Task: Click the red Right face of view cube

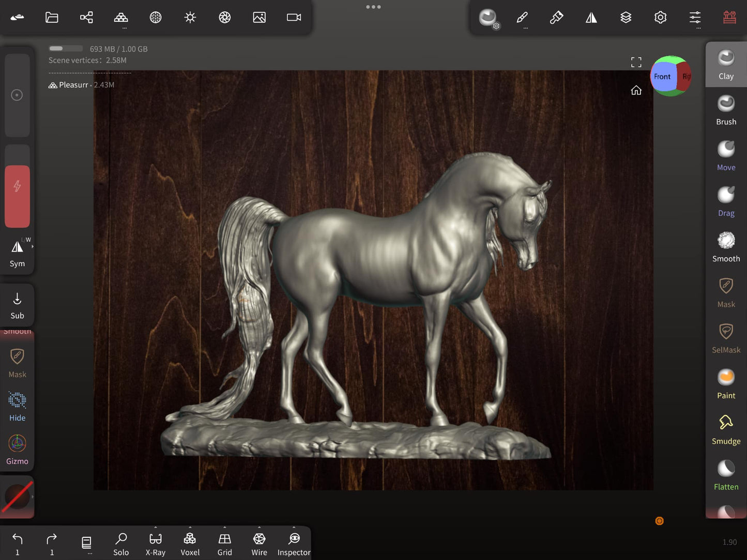Action: pyautogui.click(x=685, y=76)
